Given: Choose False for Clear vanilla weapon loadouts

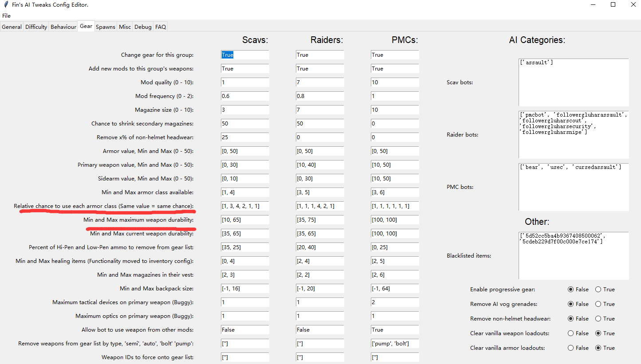Looking at the screenshot, I should 570,333.
